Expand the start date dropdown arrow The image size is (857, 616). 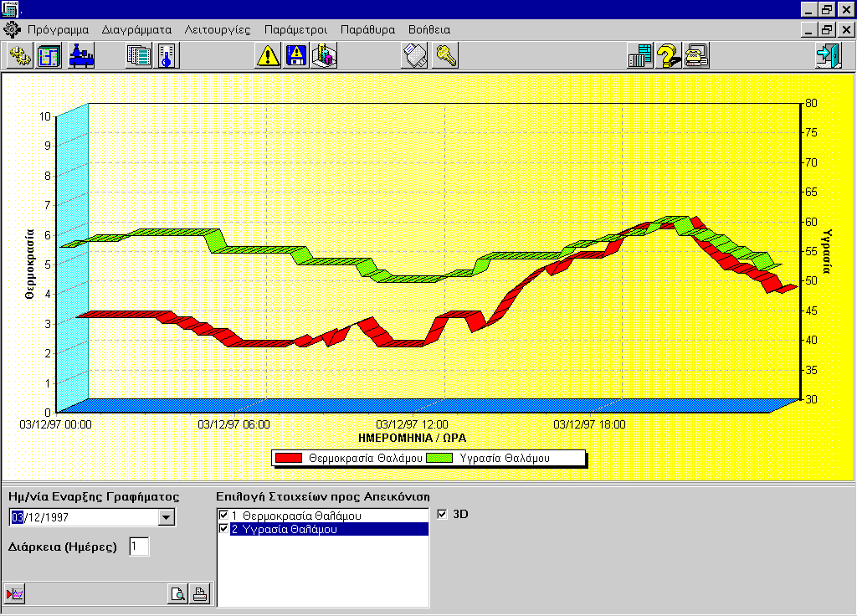tap(167, 517)
